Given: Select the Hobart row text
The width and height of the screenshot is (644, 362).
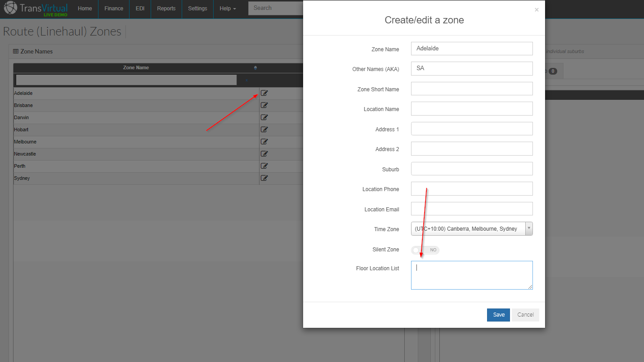Looking at the screenshot, I should coord(21,130).
